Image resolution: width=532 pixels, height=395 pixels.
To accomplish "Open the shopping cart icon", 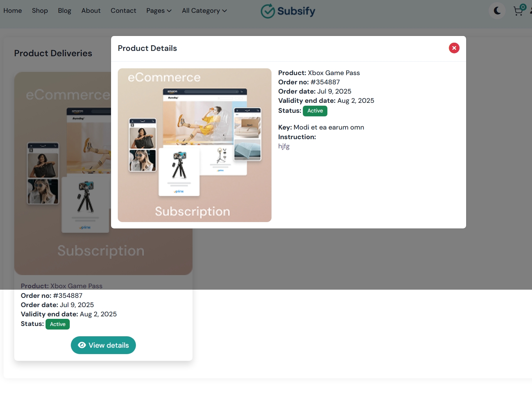I will [x=519, y=10].
